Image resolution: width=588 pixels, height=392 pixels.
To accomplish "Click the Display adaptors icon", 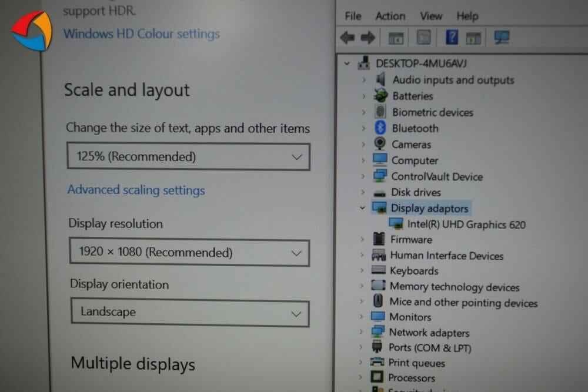I will coord(379,207).
